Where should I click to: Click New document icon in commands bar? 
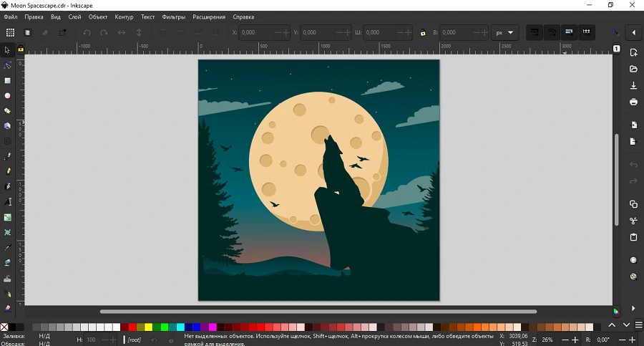click(x=633, y=52)
